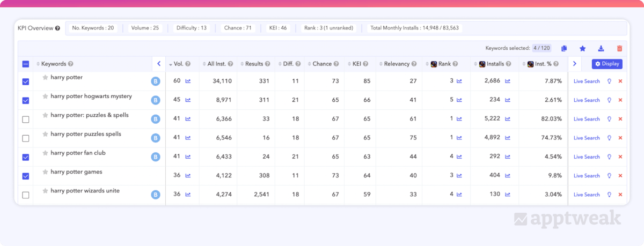Image resolution: width=644 pixels, height=246 pixels.
Task: Sort by the KEI column header
Action: point(356,64)
